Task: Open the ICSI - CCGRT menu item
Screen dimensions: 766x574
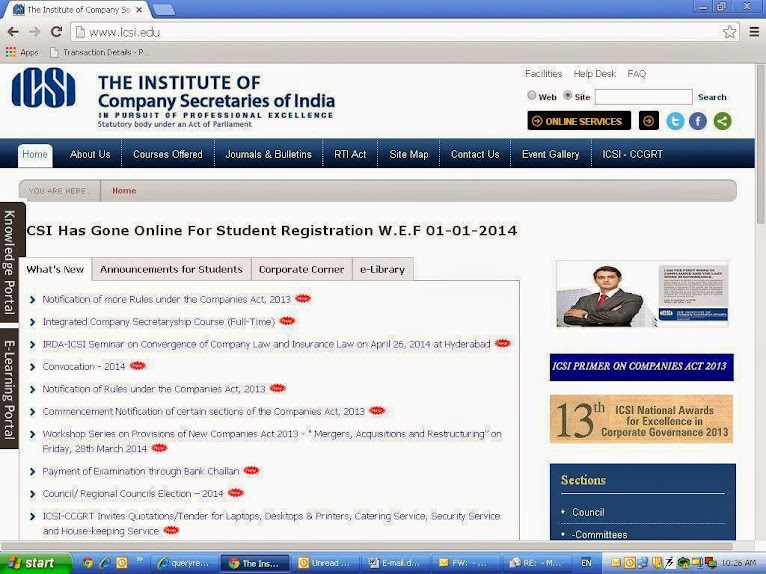Action: pyautogui.click(x=632, y=154)
